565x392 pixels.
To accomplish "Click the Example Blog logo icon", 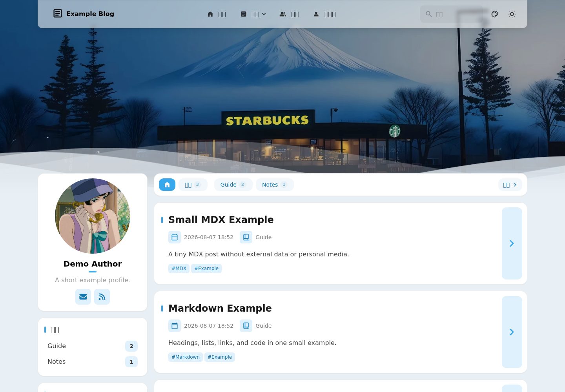I will pos(58,14).
